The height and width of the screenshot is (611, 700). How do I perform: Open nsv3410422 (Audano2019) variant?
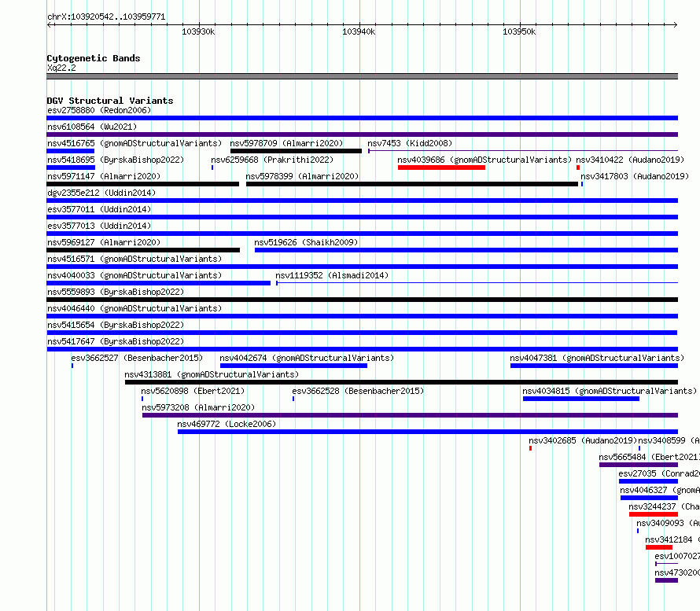(x=630, y=160)
